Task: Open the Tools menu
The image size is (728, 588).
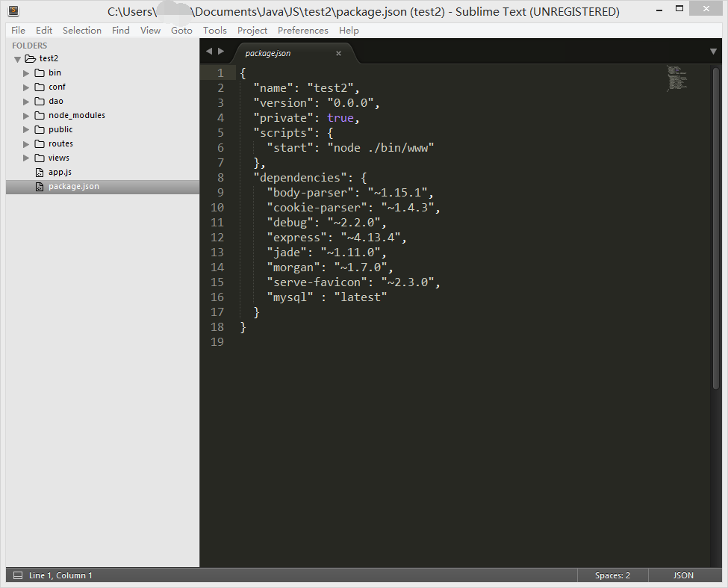Action: [215, 30]
